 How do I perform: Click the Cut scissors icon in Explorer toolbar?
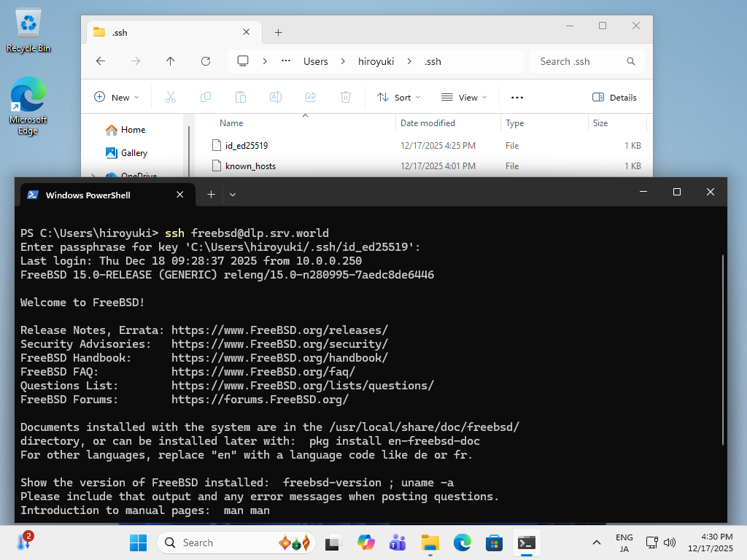click(171, 97)
